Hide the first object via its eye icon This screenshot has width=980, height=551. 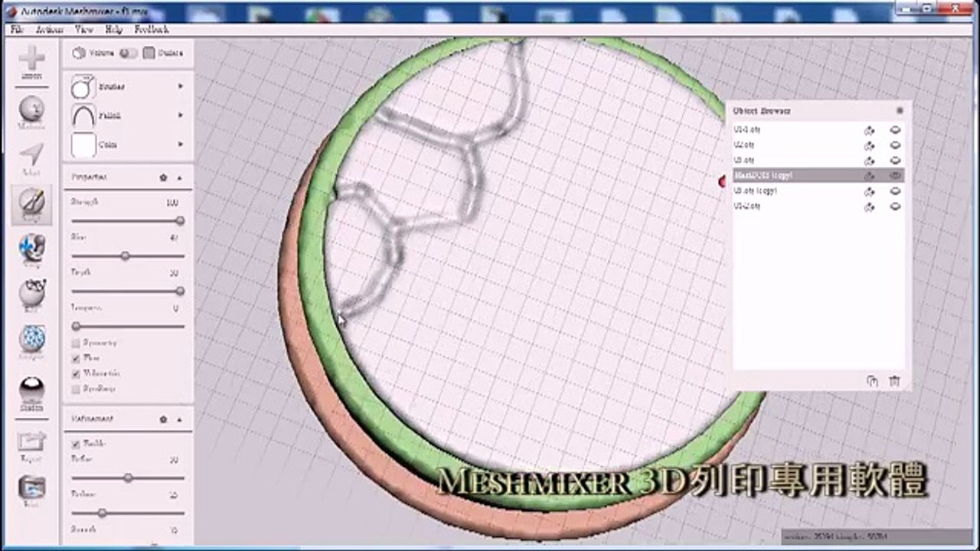tap(895, 130)
